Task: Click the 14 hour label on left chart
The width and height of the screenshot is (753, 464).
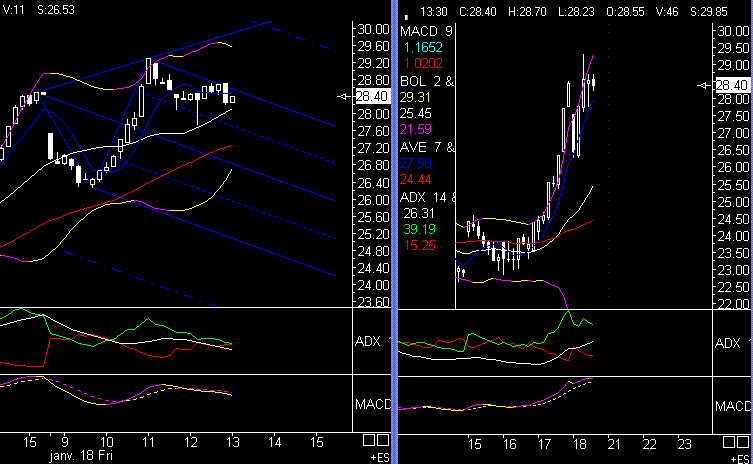Action: click(275, 442)
